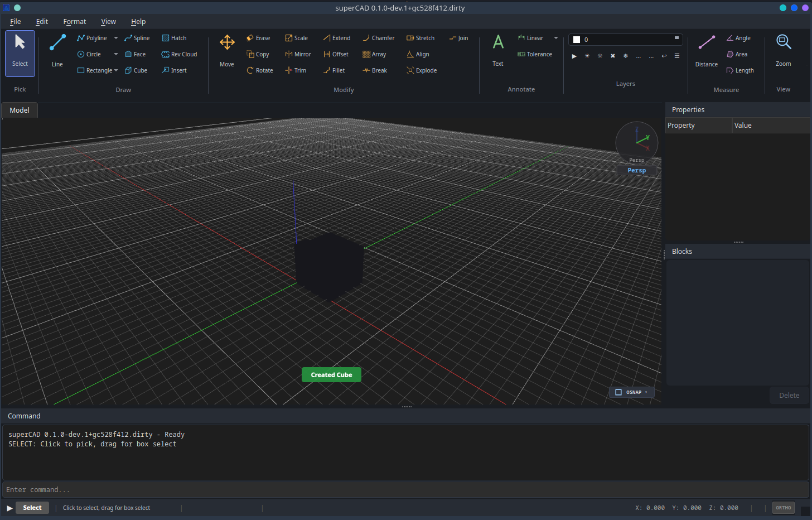The image size is (812, 520).
Task: Activate the Select pick tool in the ribbon
Action: [20, 53]
